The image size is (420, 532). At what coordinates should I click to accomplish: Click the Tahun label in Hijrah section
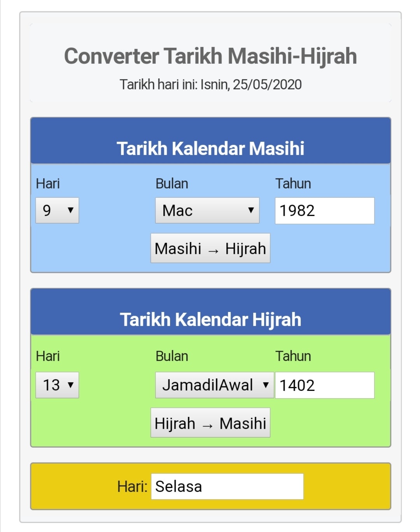pyautogui.click(x=293, y=356)
